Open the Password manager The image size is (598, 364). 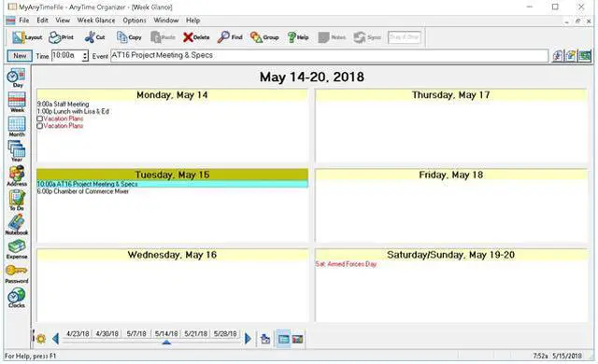tap(17, 274)
